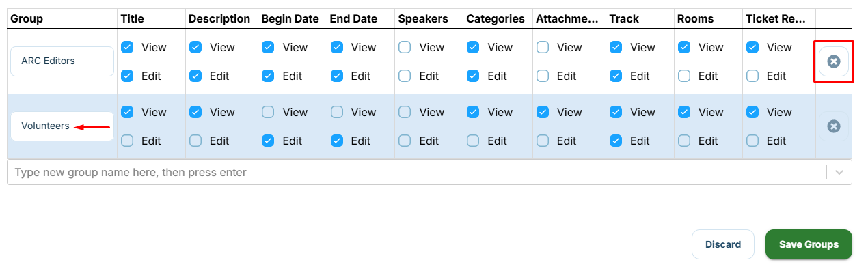868x271 pixels.
Task: Click the new group name input field
Action: [x=417, y=173]
